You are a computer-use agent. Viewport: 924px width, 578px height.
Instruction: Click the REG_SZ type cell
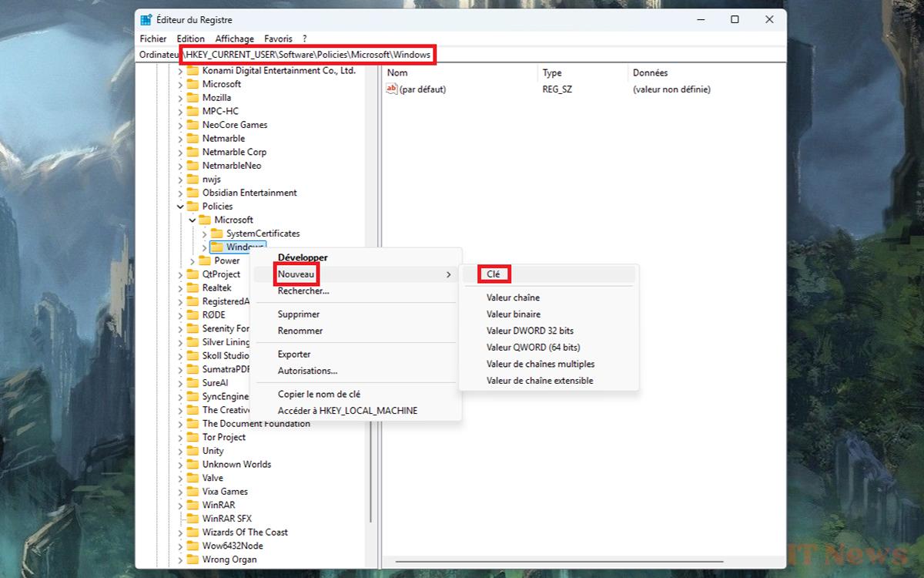pos(557,89)
